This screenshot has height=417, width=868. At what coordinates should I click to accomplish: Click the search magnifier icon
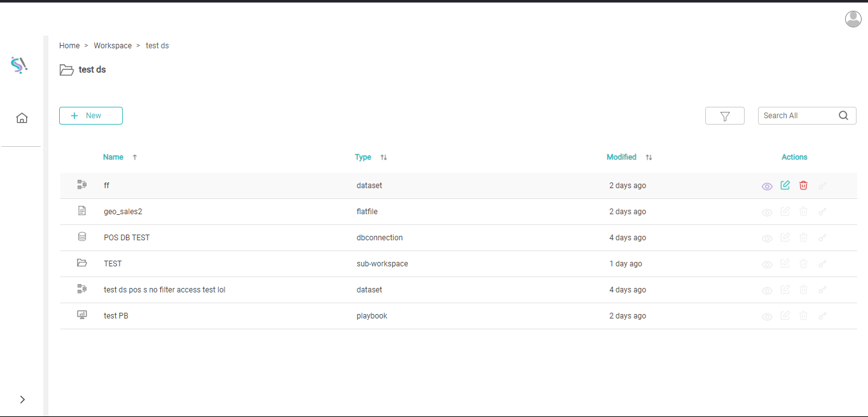(843, 116)
